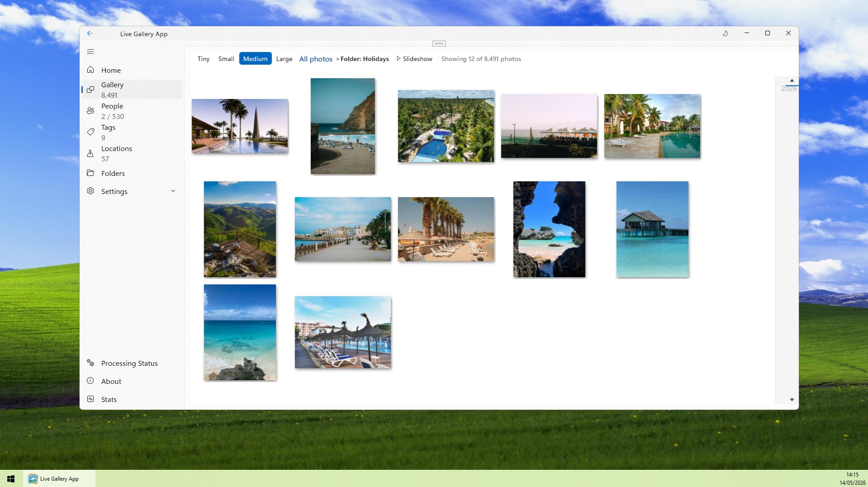The image size is (868, 487).
Task: Open the Locations pin icon
Action: tap(90, 153)
